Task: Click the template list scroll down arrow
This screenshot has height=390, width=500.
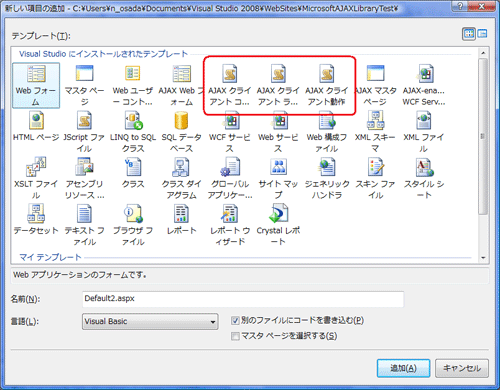Action: (x=483, y=257)
